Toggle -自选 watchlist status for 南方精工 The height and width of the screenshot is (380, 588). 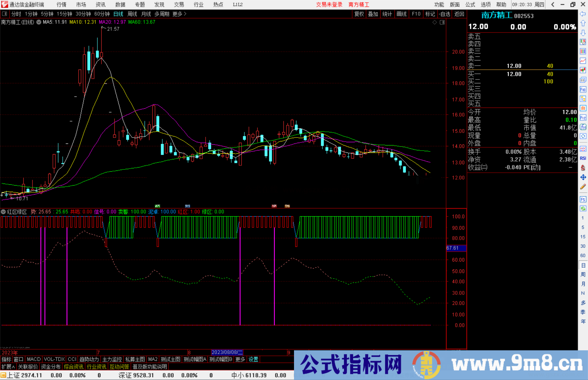tap(445, 14)
